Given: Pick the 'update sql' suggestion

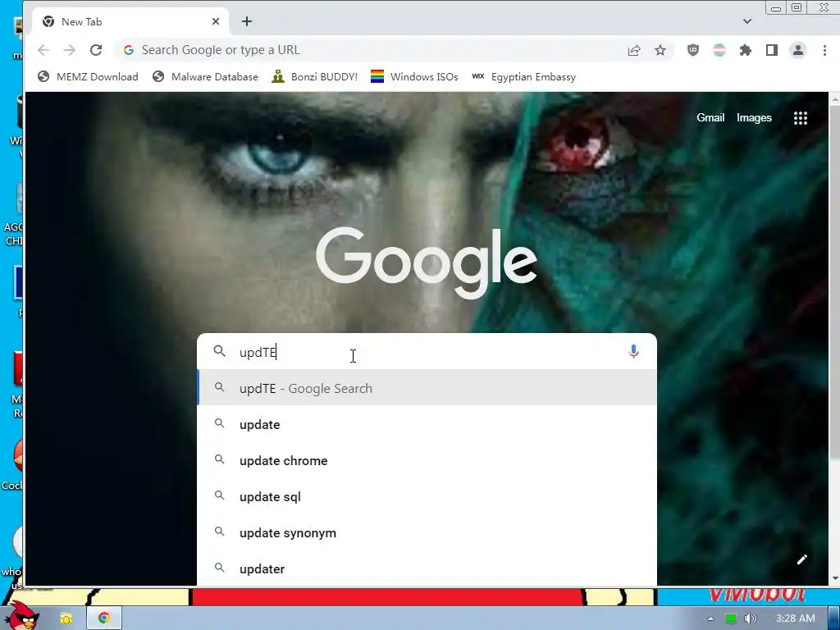Looking at the screenshot, I should tap(427, 496).
